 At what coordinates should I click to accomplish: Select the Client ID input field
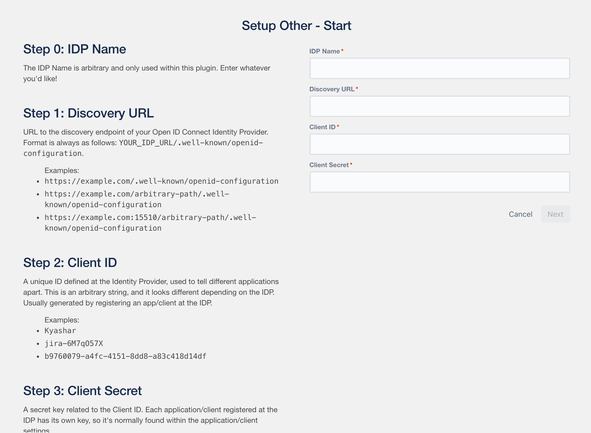click(439, 144)
